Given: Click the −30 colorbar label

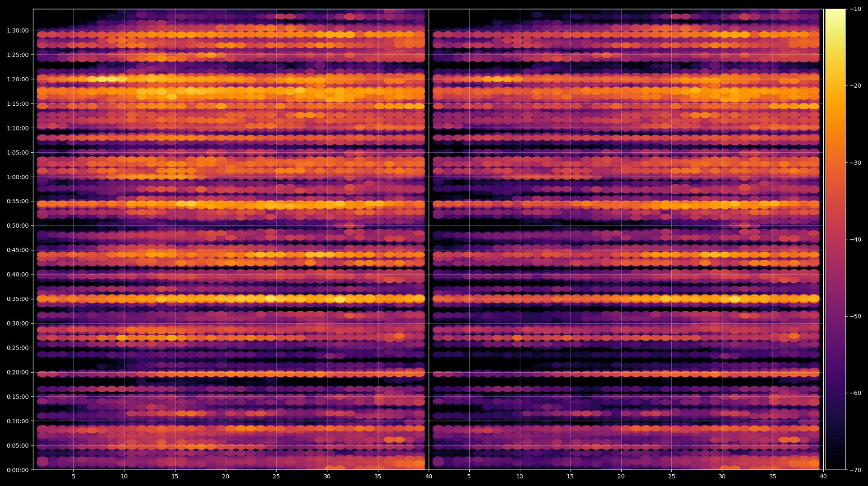Looking at the screenshot, I should tap(855, 163).
